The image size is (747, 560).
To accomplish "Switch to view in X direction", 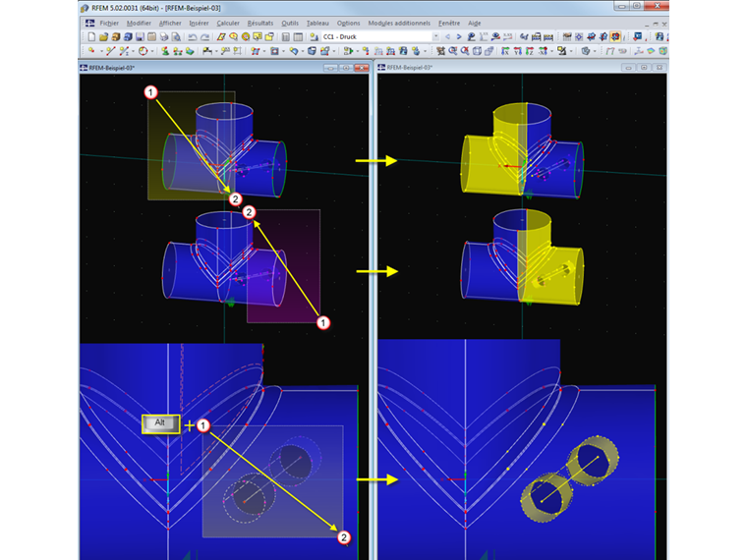I will (x=505, y=51).
